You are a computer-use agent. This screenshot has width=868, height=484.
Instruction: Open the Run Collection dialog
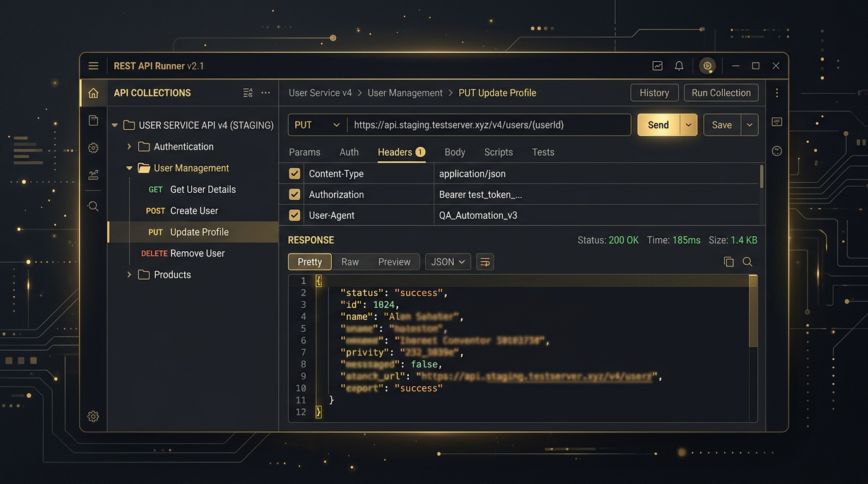(x=720, y=92)
